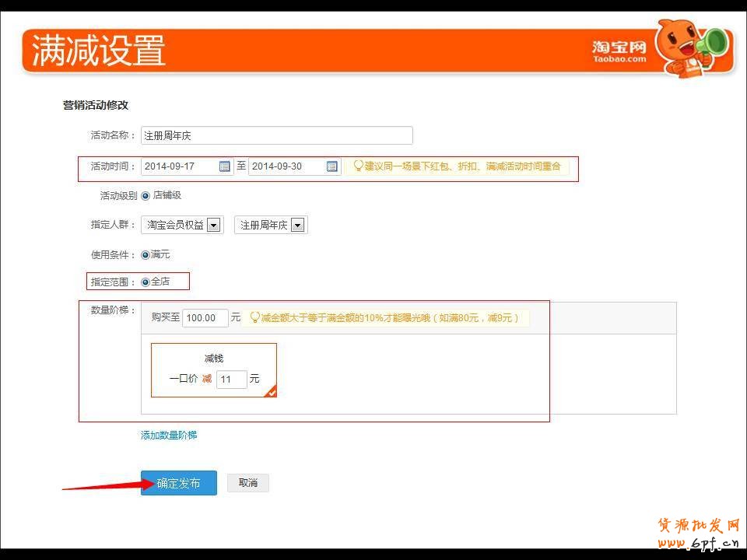Click the start date field 2014-09-17

tap(188, 166)
